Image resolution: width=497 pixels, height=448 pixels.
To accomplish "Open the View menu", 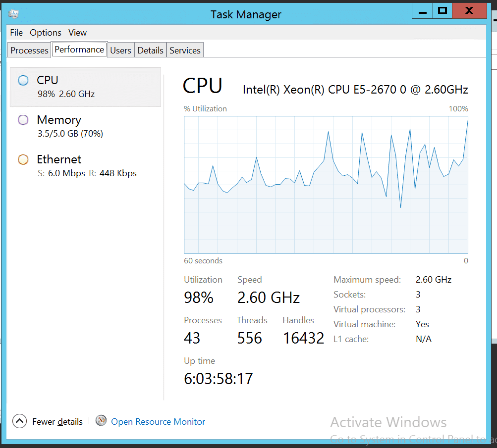I will point(77,33).
